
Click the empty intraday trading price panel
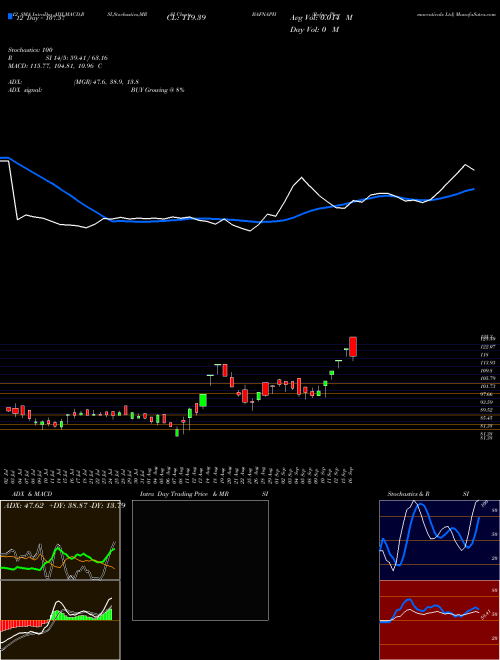click(200, 560)
